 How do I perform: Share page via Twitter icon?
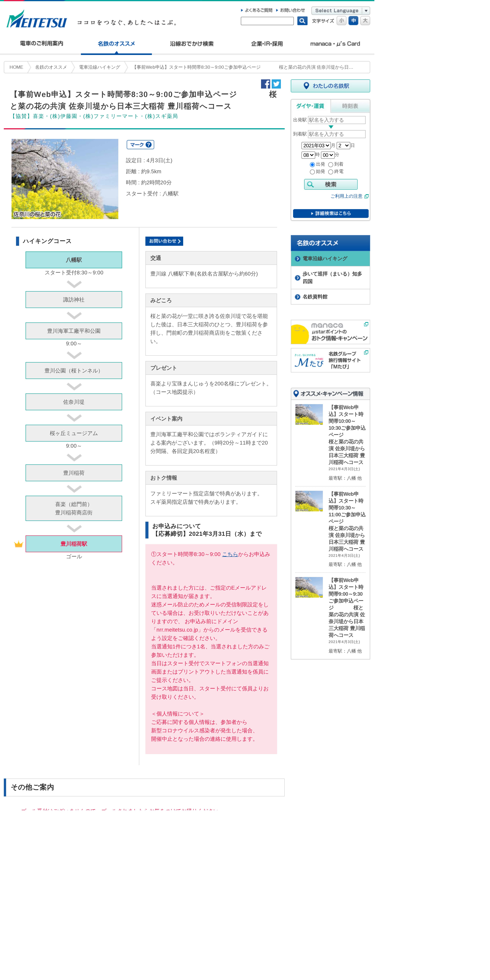276,84
